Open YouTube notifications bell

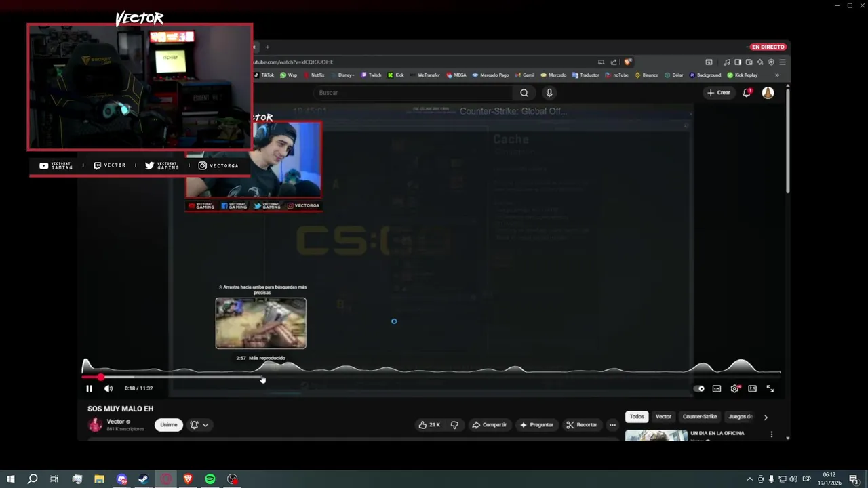pos(747,93)
